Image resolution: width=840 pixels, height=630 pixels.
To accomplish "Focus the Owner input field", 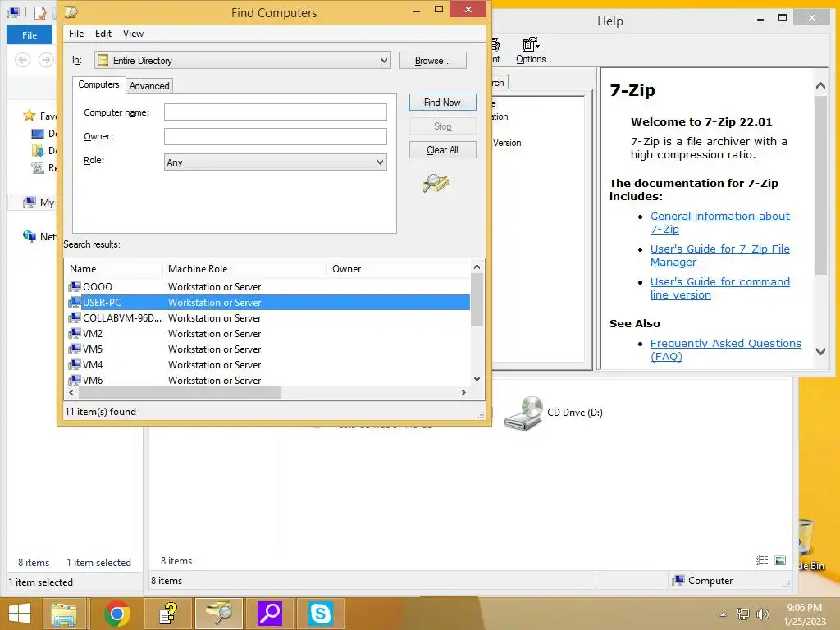I will (275, 136).
